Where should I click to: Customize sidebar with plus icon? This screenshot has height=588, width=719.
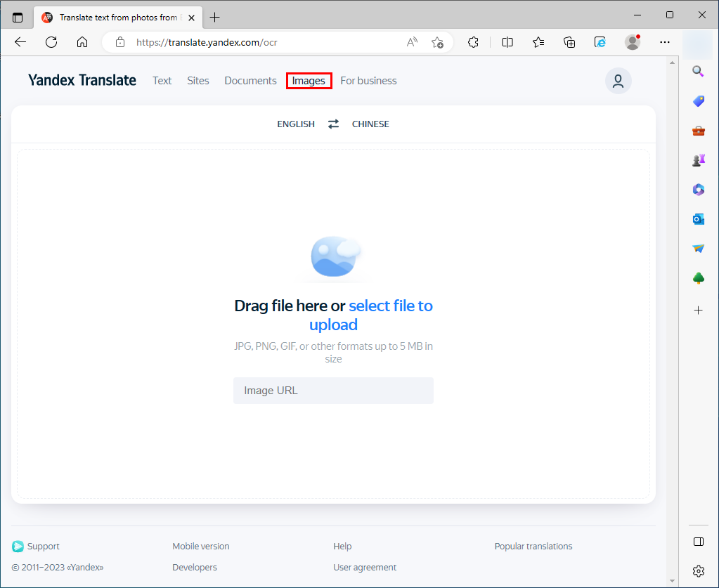pyautogui.click(x=699, y=311)
